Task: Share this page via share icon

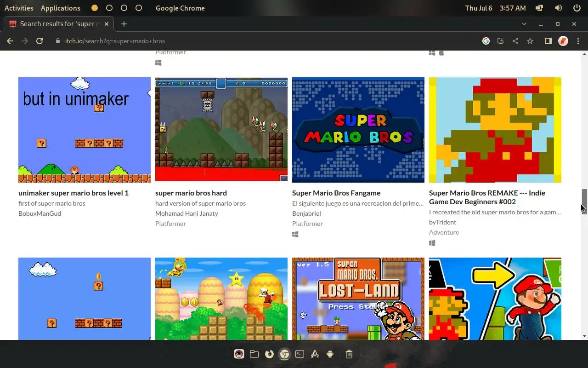Action: click(x=515, y=41)
